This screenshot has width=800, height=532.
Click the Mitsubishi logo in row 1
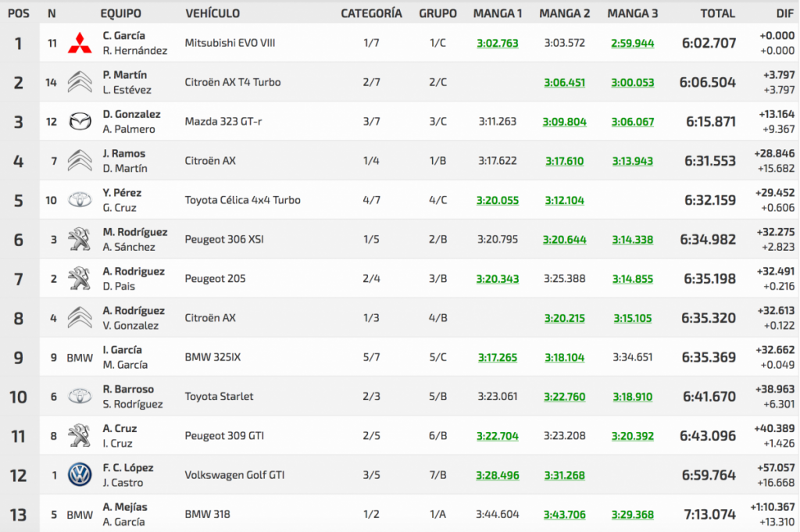coord(79,44)
